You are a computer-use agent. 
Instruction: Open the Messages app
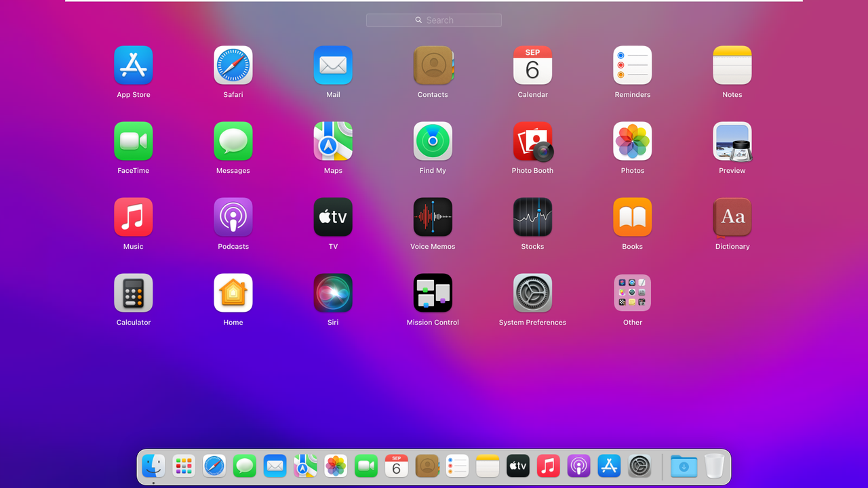[233, 142]
